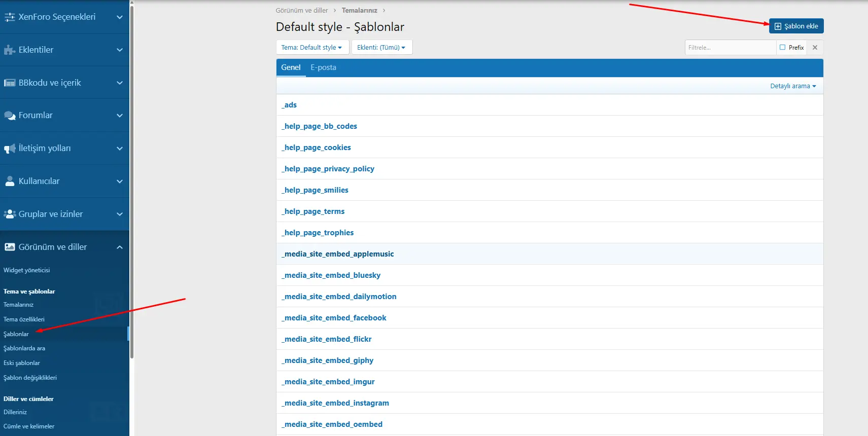The image size is (868, 436).
Task: Collapse Görünüm ve diller section chevron
Action: 120,247
